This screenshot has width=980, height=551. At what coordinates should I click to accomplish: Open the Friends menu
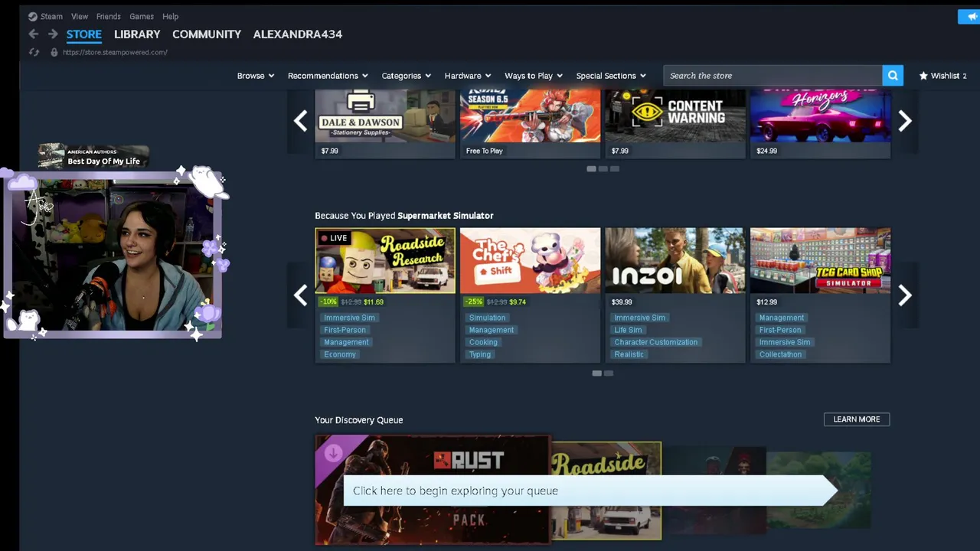(108, 16)
